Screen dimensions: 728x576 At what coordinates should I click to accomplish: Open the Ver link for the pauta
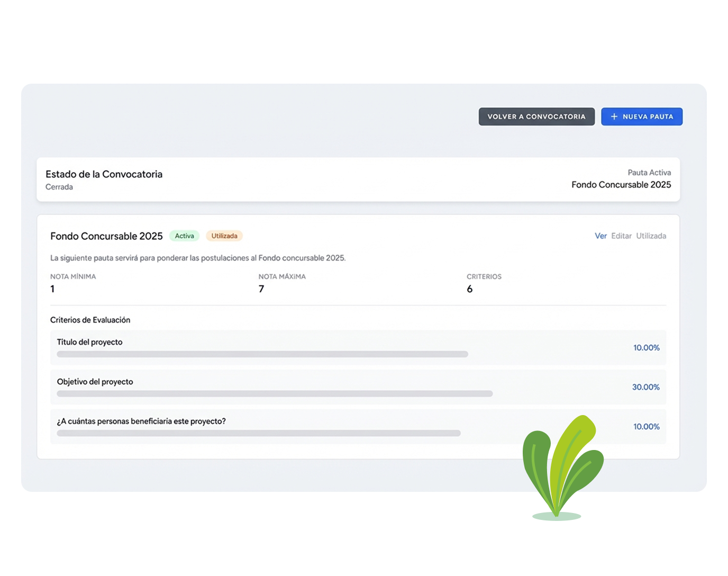click(x=600, y=236)
